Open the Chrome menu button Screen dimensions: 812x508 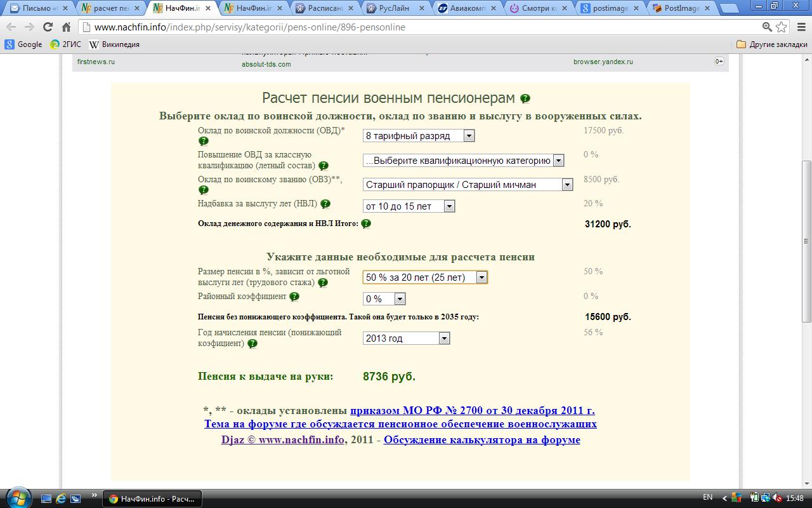800,27
